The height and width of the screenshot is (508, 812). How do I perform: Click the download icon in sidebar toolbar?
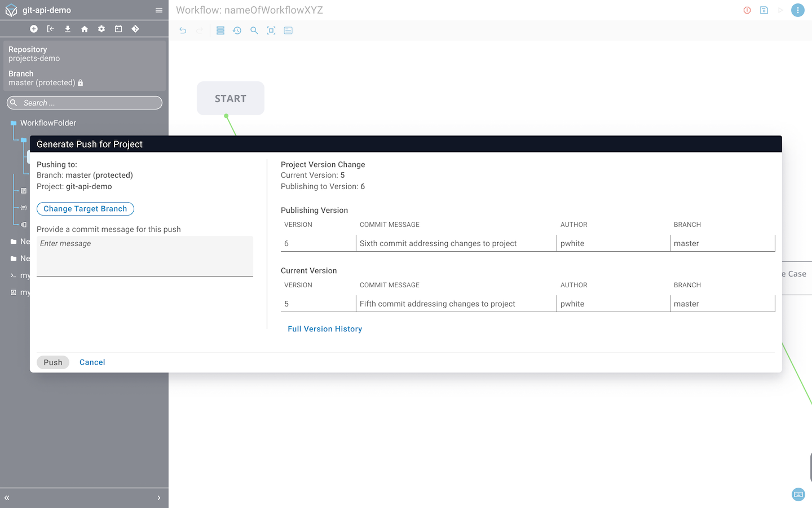(x=68, y=29)
